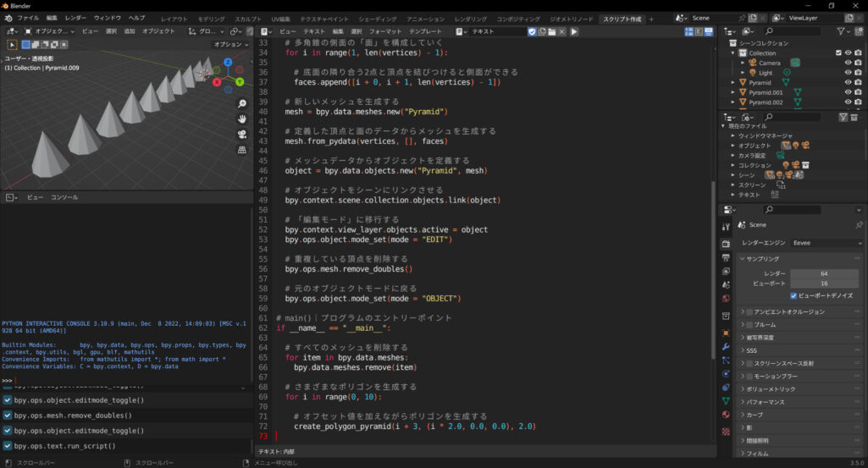Open the Scene properties tab icon
This screenshot has width=868, height=468.
click(726, 284)
